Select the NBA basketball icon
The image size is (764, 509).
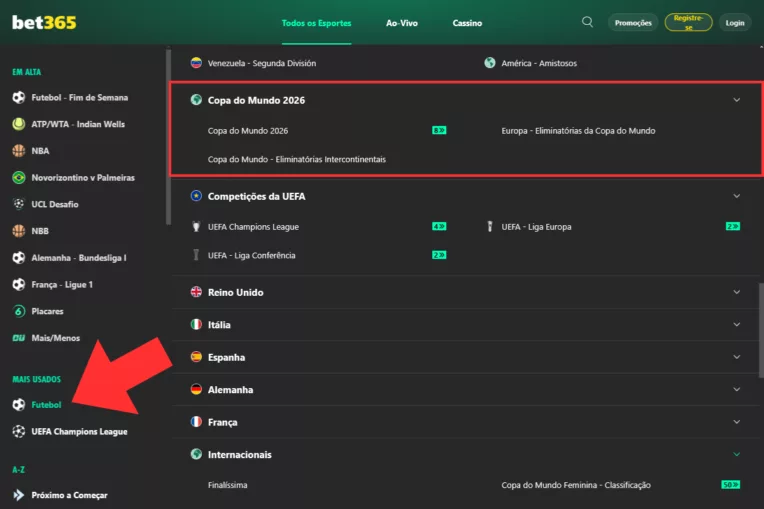click(18, 151)
